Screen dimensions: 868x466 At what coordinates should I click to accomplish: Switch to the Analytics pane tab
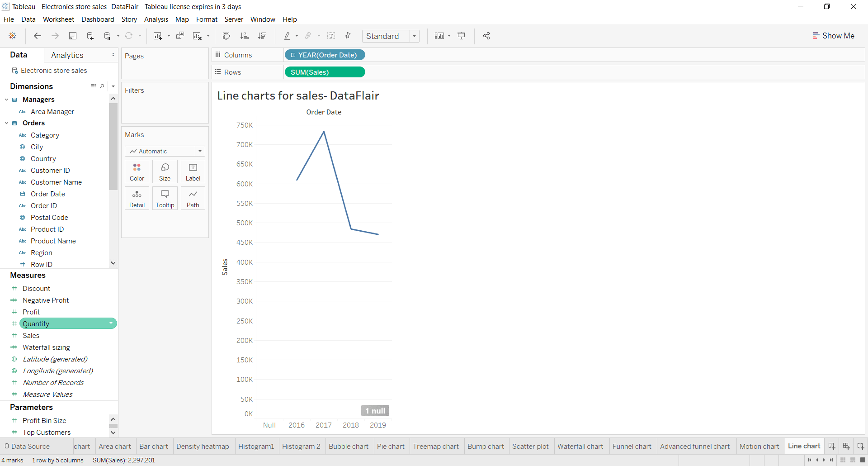coord(67,55)
